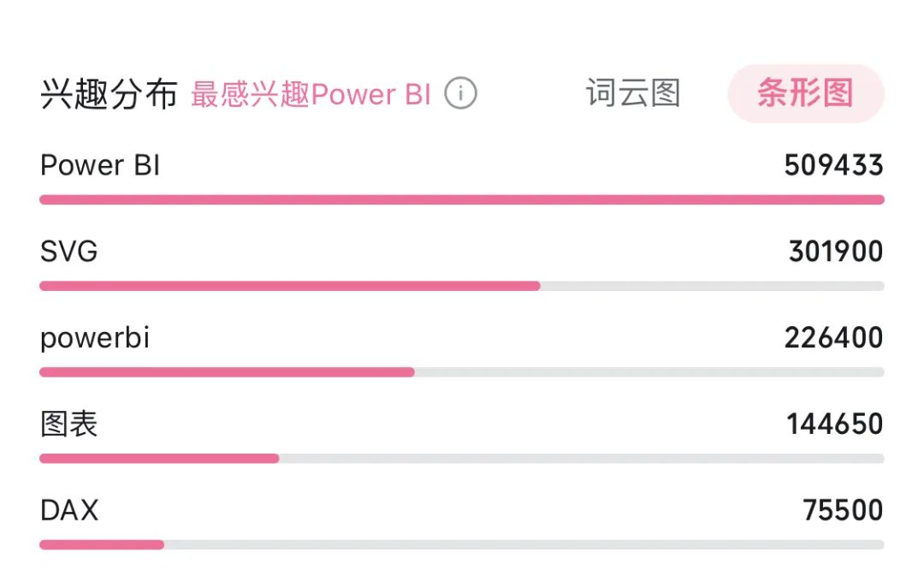Open the info icon beside 最感兴趣Power BI
This screenshot has height=576, width=924.
[460, 93]
